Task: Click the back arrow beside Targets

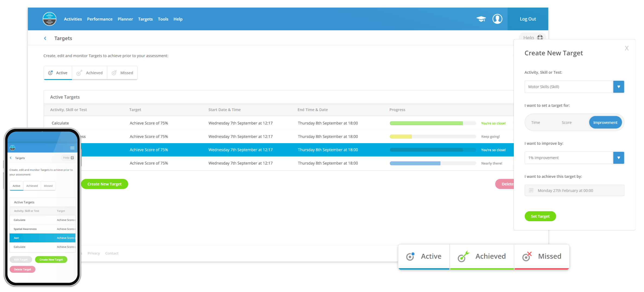Action: pyautogui.click(x=45, y=38)
